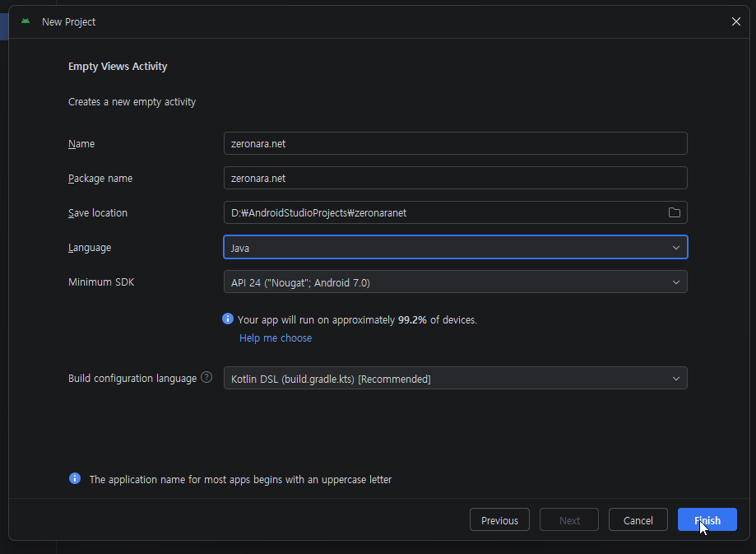Open the Language dropdown showing Java
The width and height of the screenshot is (756, 554).
(x=455, y=247)
